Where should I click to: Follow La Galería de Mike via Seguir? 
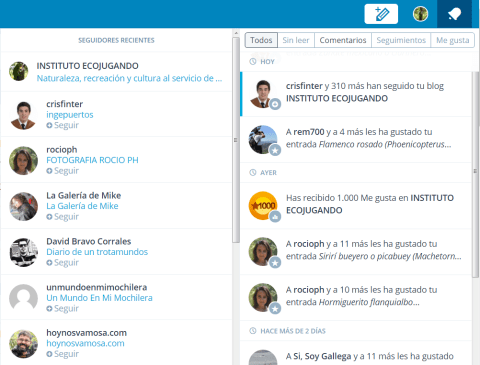pos(63,217)
